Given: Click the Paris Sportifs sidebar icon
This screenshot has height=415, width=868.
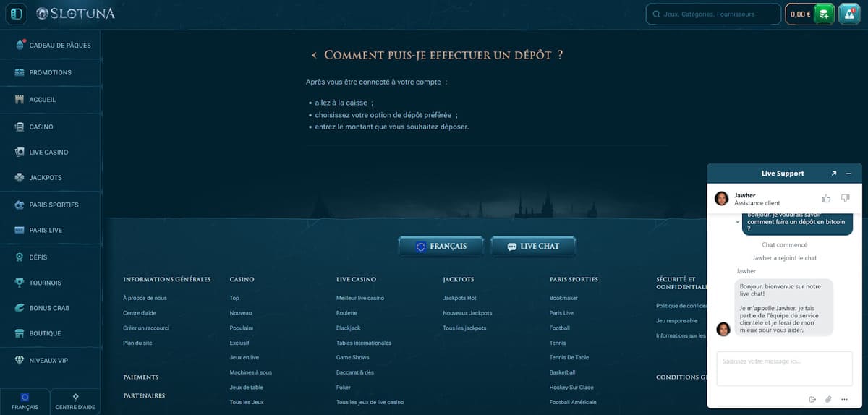Looking at the screenshot, I should tap(20, 205).
